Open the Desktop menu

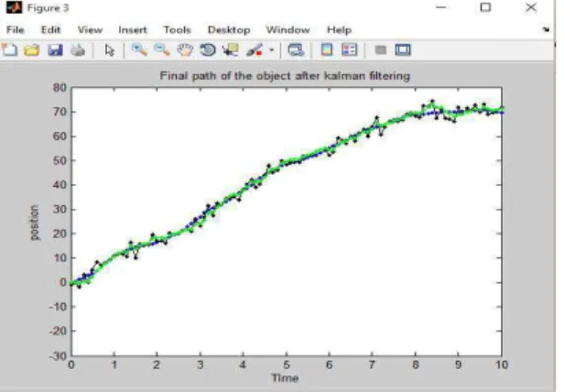click(229, 29)
